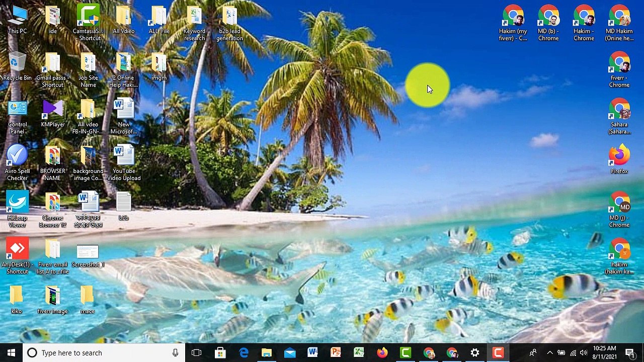The width and height of the screenshot is (644, 362).
Task: Select the Recycle Bin icon
Action: point(17,67)
